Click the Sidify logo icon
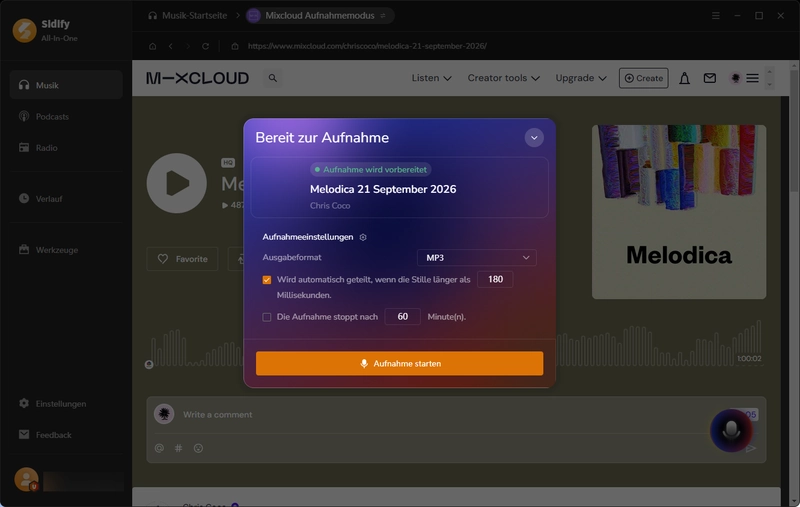800x507 pixels. point(24,30)
